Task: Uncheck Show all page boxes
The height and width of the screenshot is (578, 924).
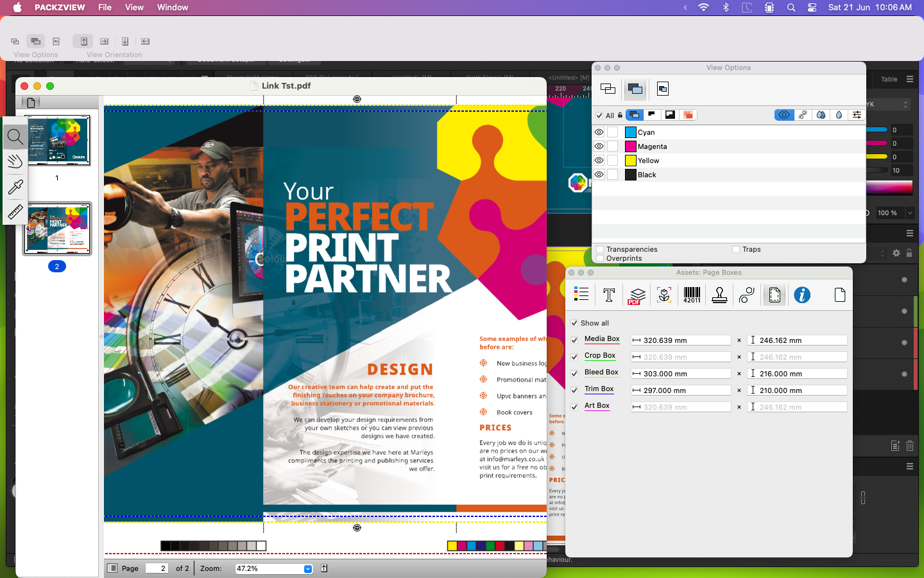Action: pyautogui.click(x=574, y=323)
